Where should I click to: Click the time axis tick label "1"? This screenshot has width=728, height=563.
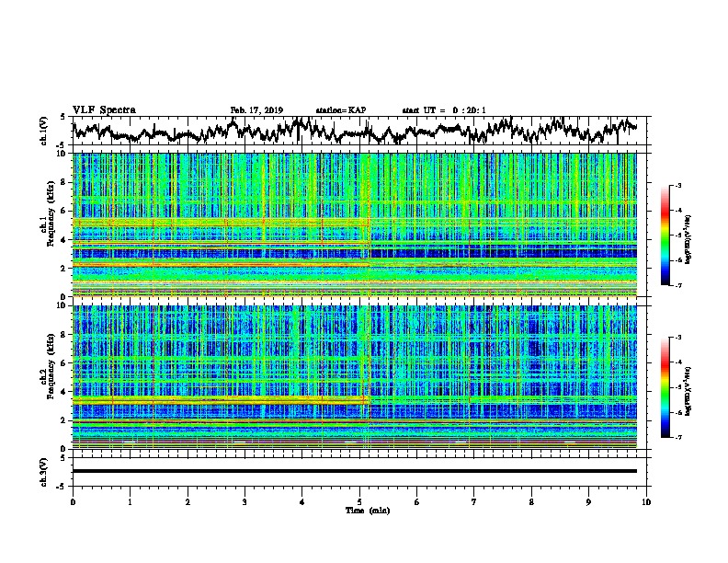click(x=130, y=501)
